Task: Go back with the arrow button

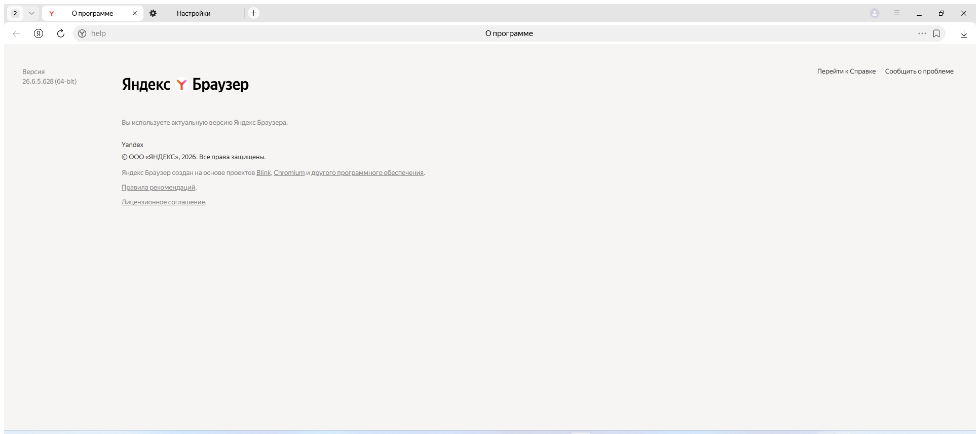Action: (x=16, y=33)
